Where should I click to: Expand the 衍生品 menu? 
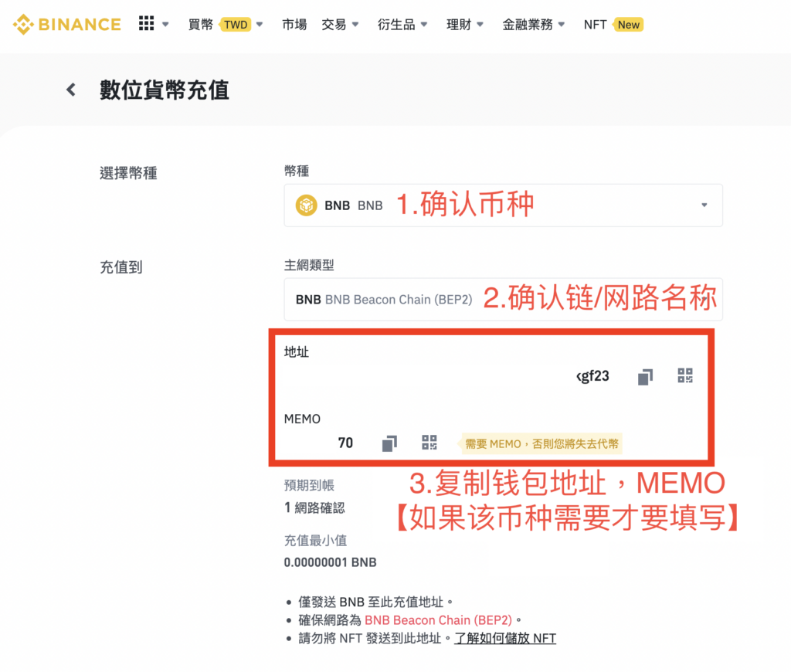402,24
